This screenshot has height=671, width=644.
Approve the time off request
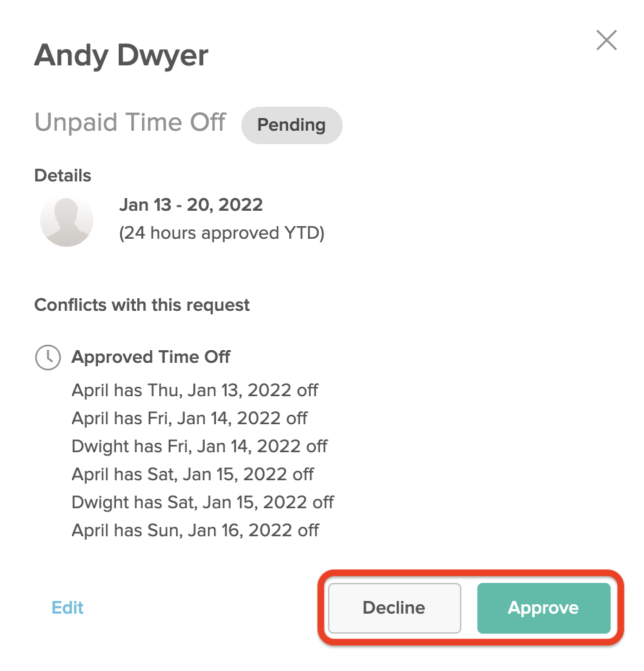(543, 608)
